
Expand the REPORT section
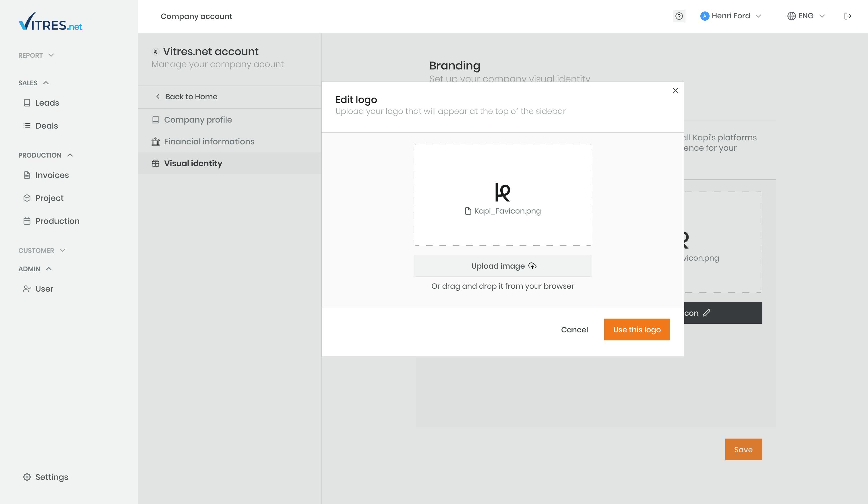[x=36, y=55]
